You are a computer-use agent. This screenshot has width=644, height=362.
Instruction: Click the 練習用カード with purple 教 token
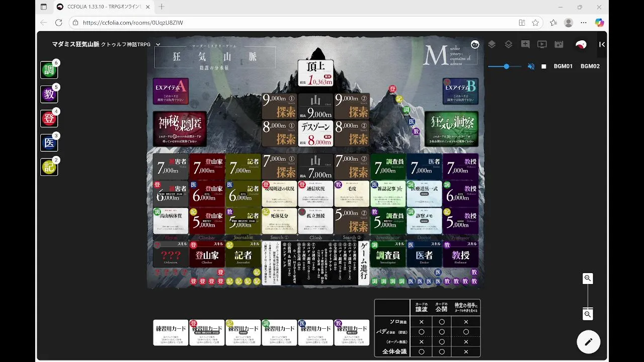pyautogui.click(x=352, y=332)
